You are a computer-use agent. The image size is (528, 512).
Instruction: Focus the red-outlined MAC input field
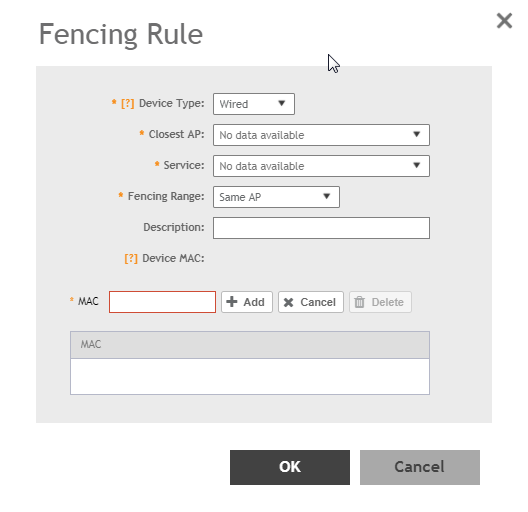click(x=162, y=302)
